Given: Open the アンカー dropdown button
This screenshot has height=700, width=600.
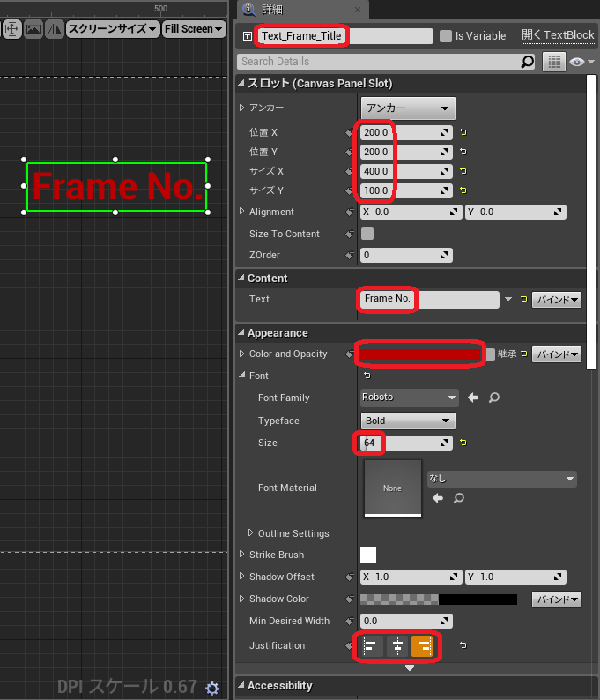Looking at the screenshot, I should point(408,108).
